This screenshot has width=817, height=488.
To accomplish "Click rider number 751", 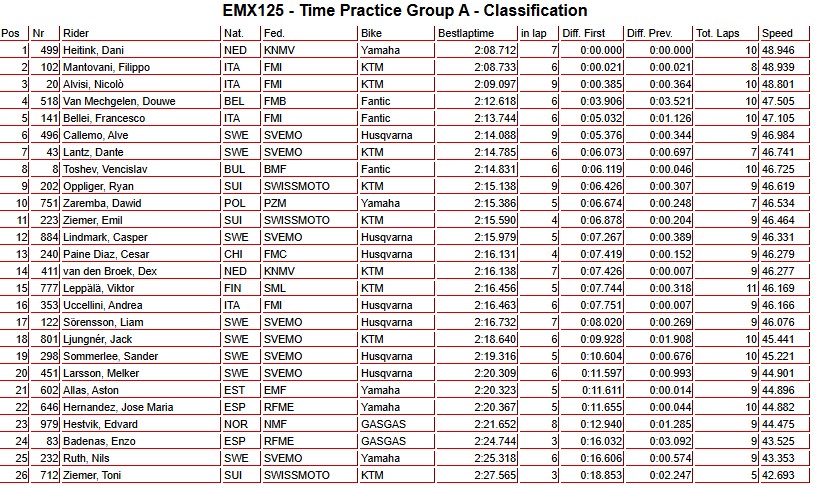I will point(46,203).
